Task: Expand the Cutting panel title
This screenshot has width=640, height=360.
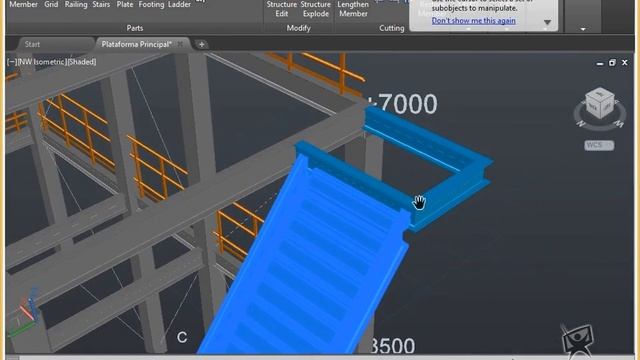Action: 392,28
